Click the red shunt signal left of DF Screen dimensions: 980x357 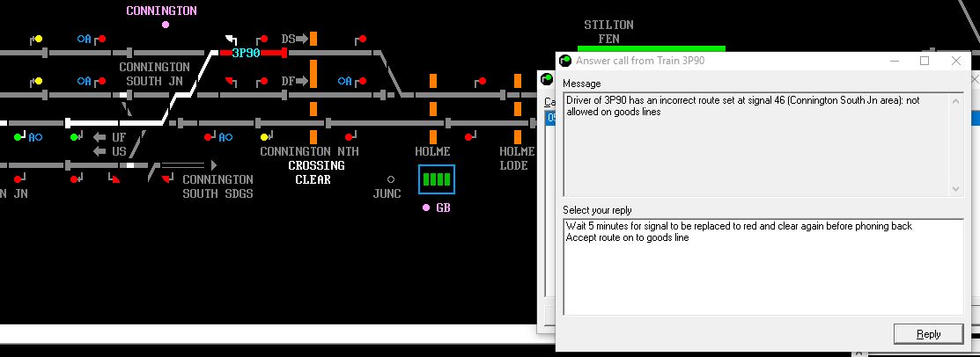pos(231,81)
